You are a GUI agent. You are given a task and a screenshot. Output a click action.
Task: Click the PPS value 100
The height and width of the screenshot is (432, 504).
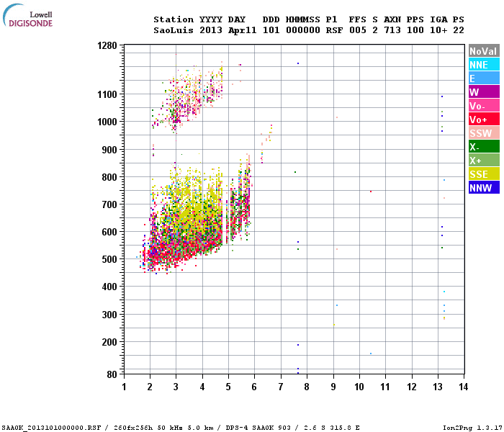415,30
